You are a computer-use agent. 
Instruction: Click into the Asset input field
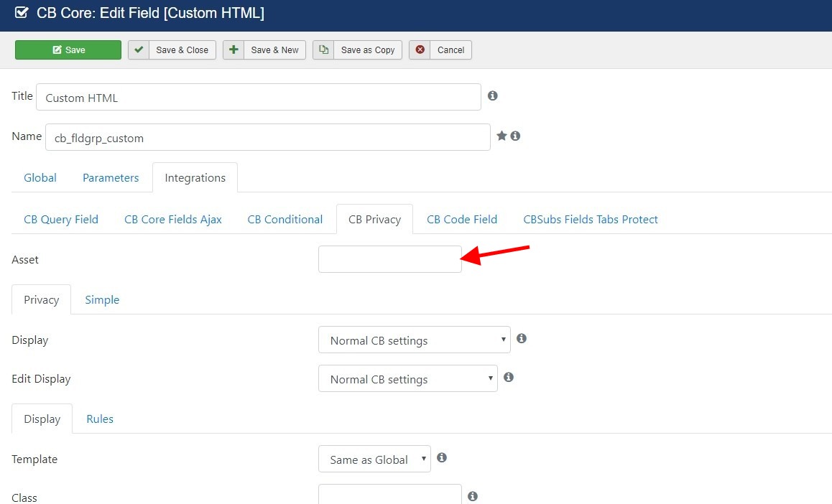click(390, 259)
